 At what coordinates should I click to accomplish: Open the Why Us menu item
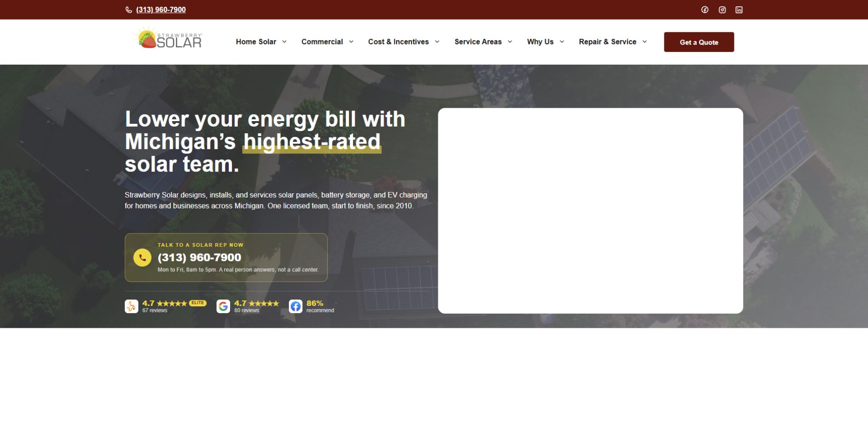coord(540,41)
